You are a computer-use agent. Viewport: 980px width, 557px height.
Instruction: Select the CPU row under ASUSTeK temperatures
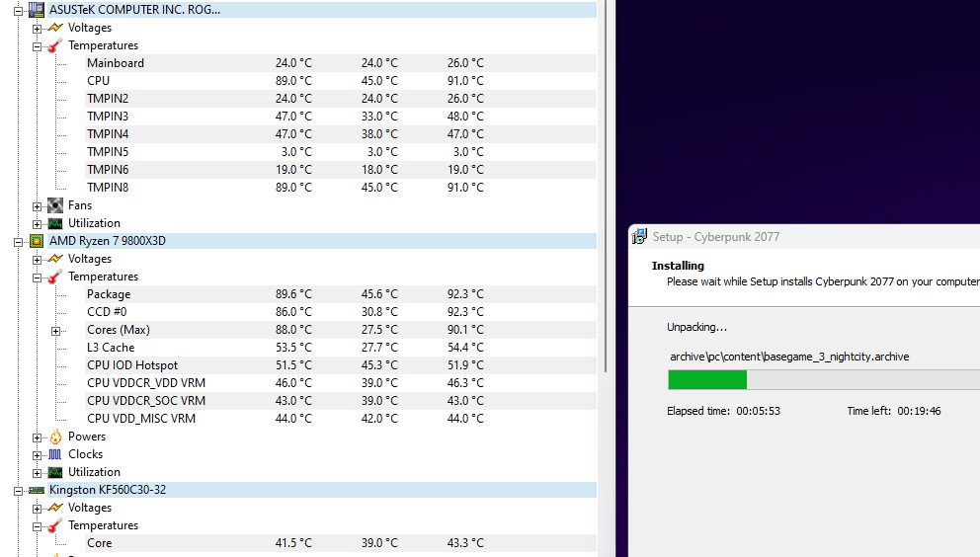coord(341,81)
